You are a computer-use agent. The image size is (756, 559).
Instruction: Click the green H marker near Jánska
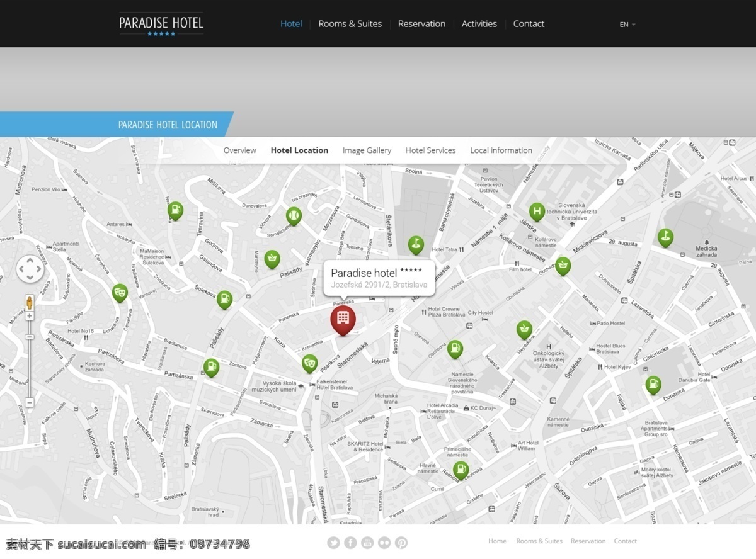(537, 212)
